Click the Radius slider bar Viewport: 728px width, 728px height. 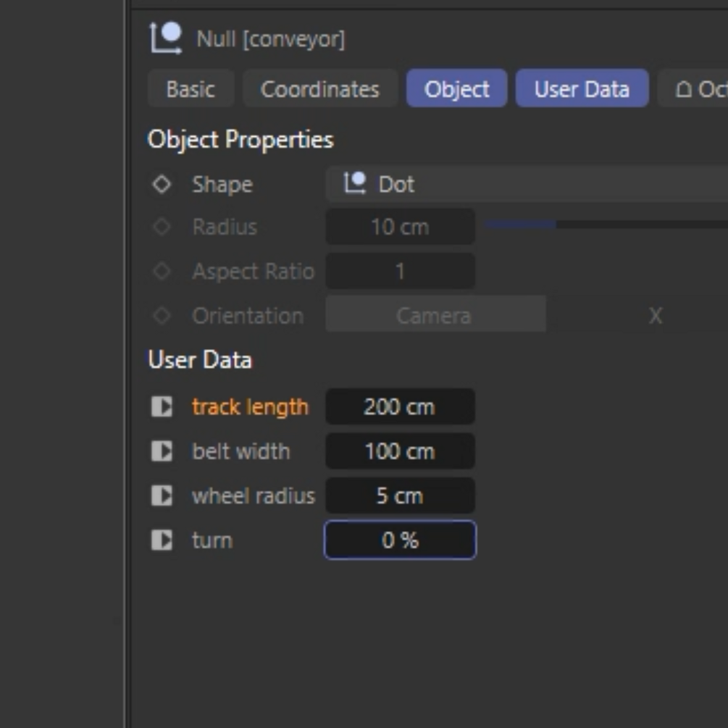click(x=606, y=225)
